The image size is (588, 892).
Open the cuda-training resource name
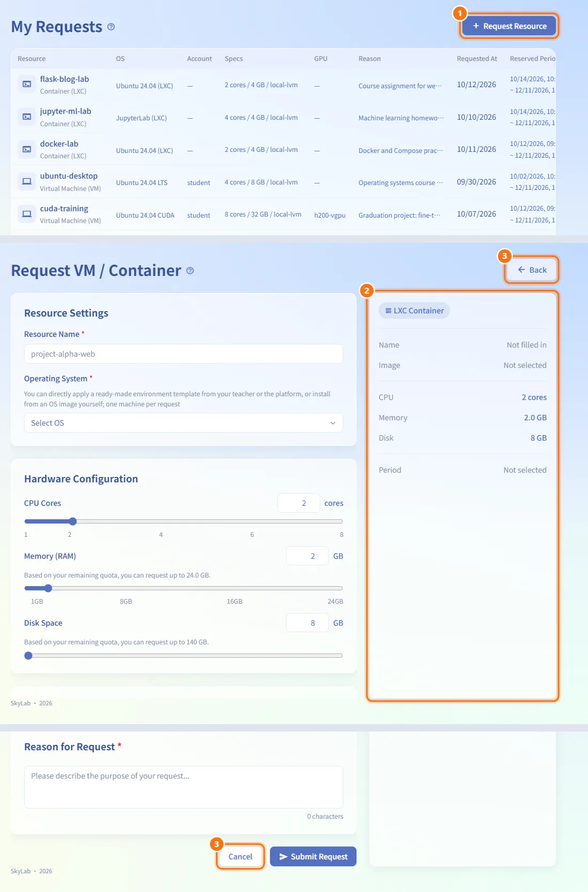pos(64,209)
